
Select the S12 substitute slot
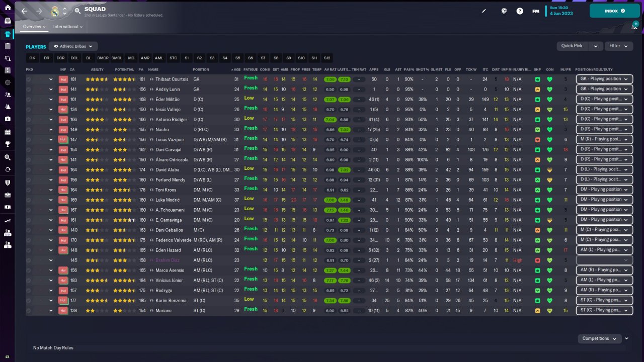pyautogui.click(x=327, y=58)
